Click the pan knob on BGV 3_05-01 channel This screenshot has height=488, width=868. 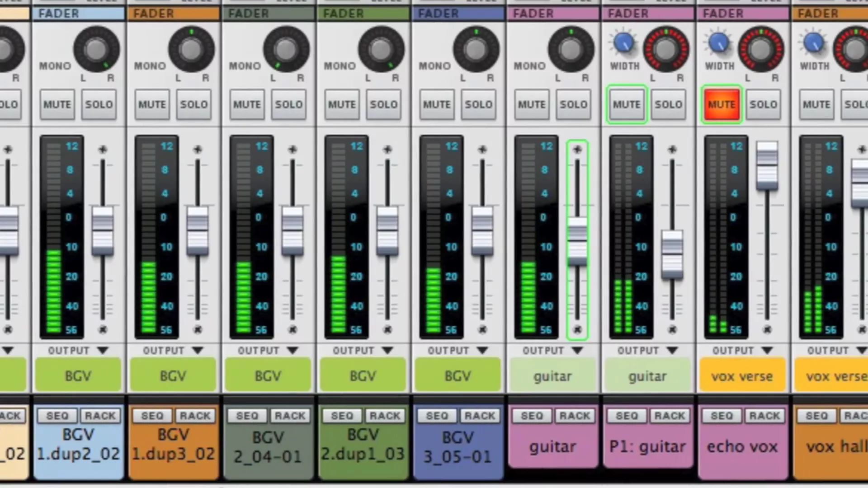476,49
